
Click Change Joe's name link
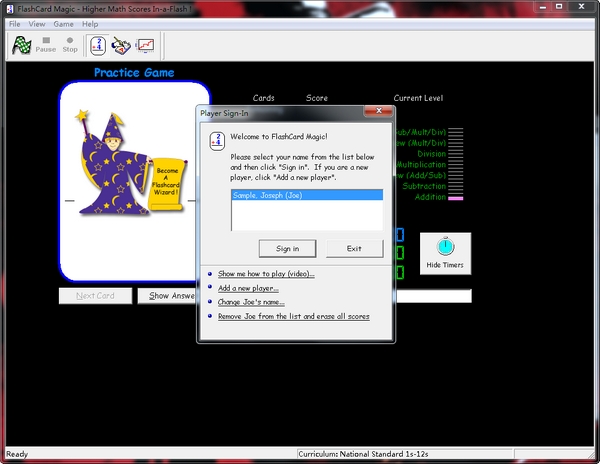pyautogui.click(x=251, y=302)
